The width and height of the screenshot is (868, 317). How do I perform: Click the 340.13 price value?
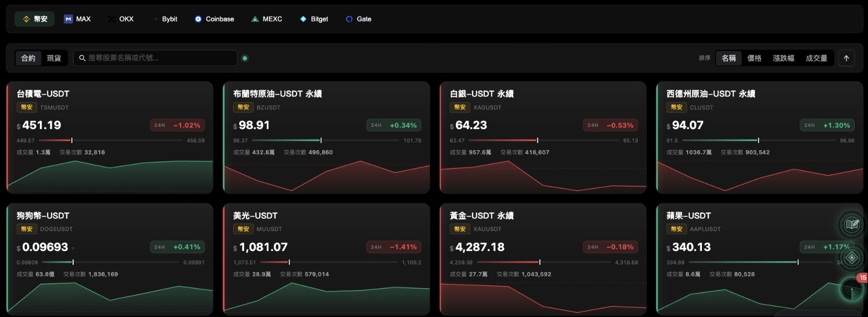point(691,247)
